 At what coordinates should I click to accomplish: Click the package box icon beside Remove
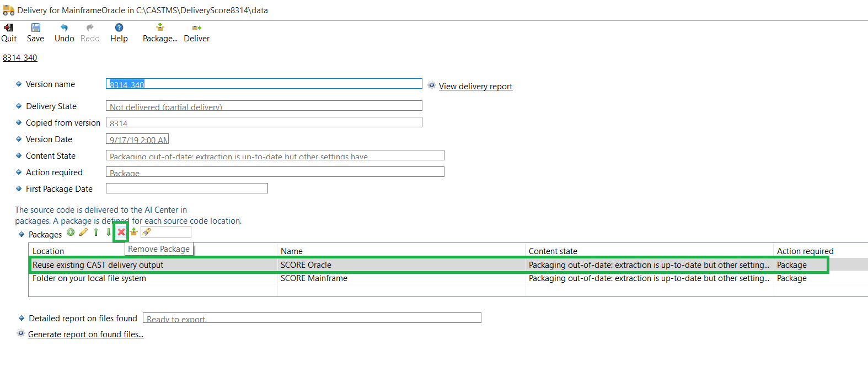[133, 233]
